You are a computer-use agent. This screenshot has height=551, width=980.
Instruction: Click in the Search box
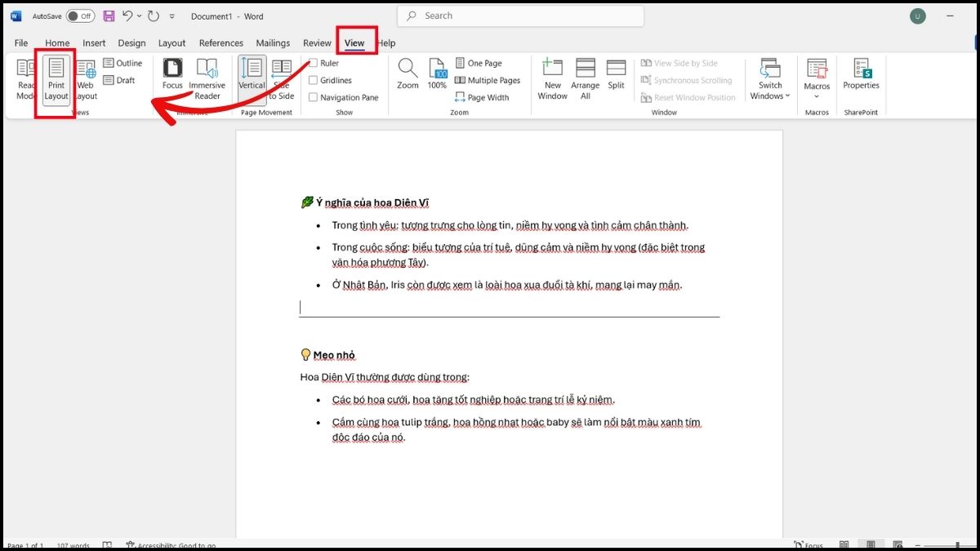(x=520, y=16)
